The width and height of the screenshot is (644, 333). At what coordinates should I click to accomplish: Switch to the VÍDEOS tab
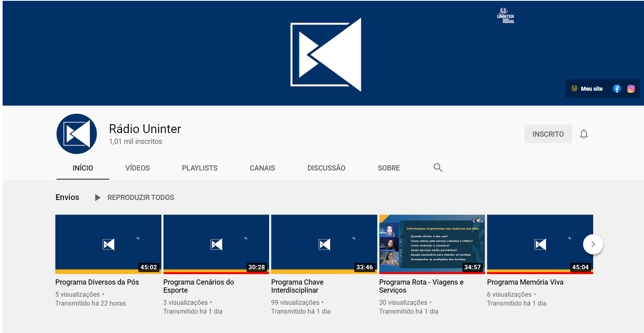point(137,168)
